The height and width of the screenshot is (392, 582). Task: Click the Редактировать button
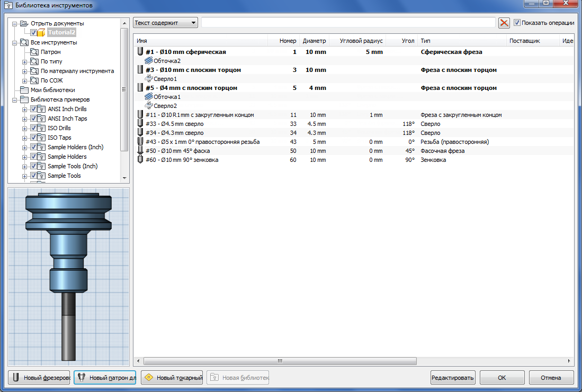tap(452, 378)
